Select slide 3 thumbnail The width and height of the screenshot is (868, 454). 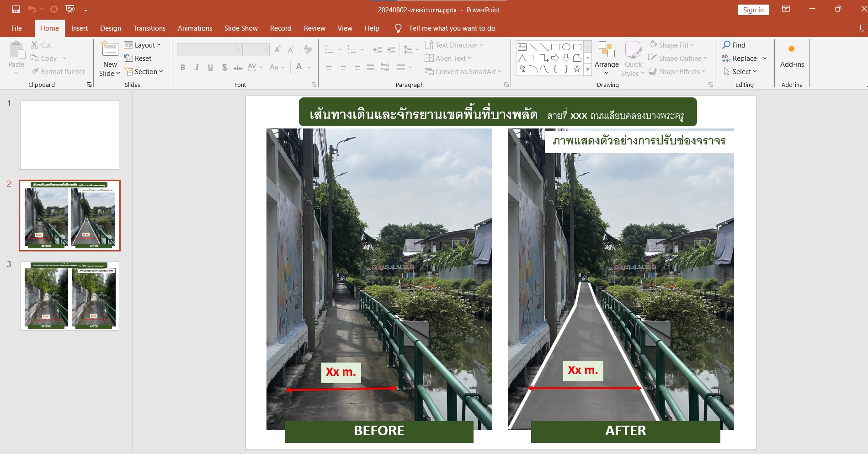click(69, 296)
